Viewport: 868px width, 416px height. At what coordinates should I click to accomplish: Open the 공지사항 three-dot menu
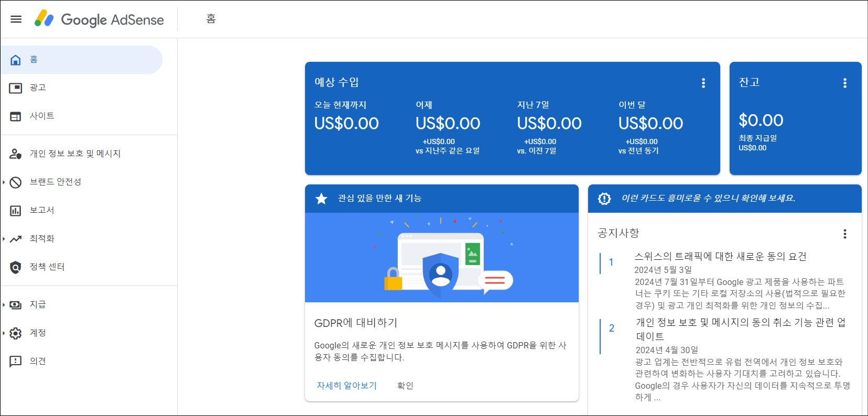(845, 234)
